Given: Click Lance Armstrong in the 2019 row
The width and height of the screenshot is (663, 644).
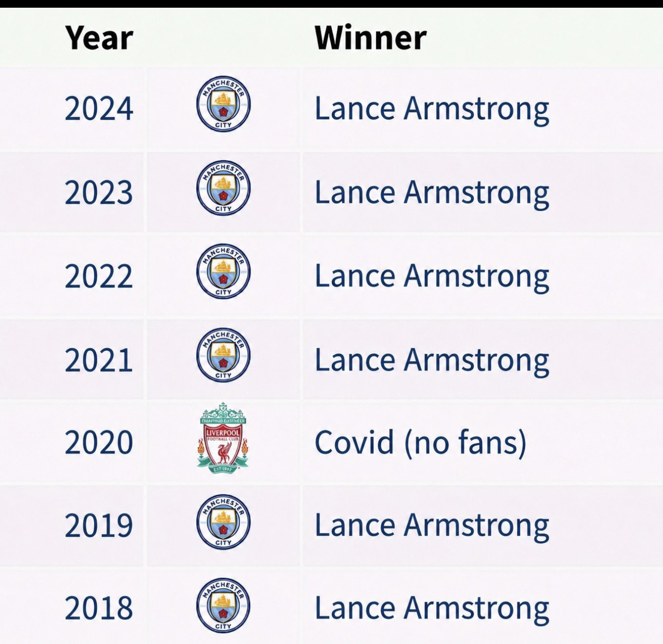Looking at the screenshot, I should click(x=432, y=526).
